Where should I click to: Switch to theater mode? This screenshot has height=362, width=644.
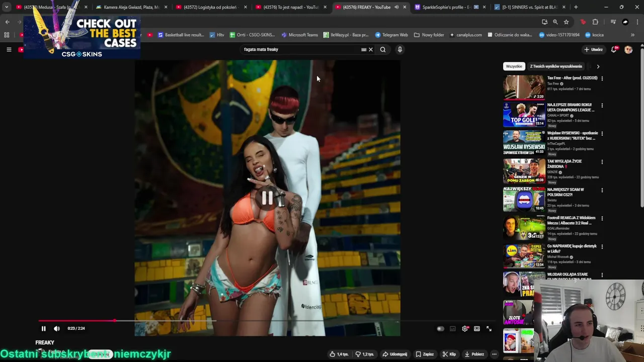click(477, 328)
